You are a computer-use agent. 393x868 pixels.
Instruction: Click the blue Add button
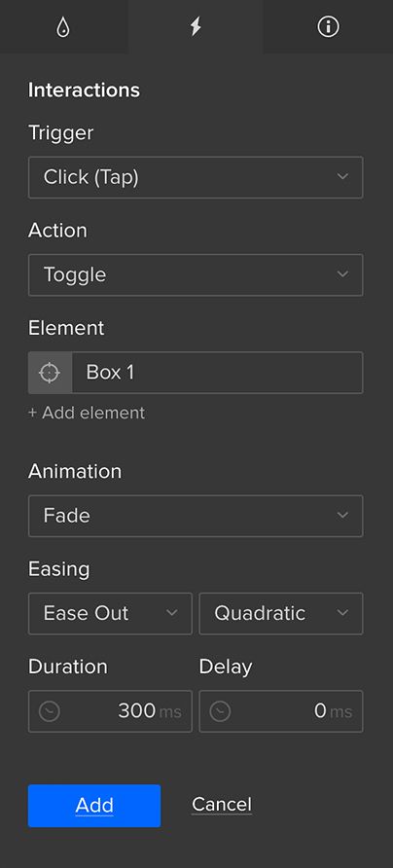tap(94, 806)
